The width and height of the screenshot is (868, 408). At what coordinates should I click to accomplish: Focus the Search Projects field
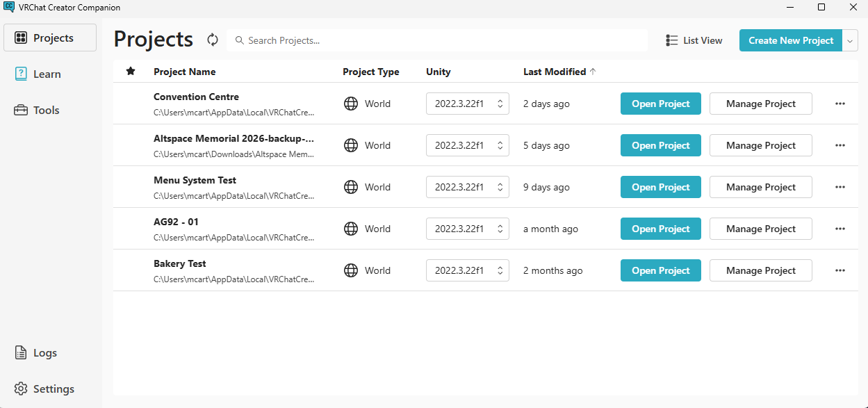[437, 40]
